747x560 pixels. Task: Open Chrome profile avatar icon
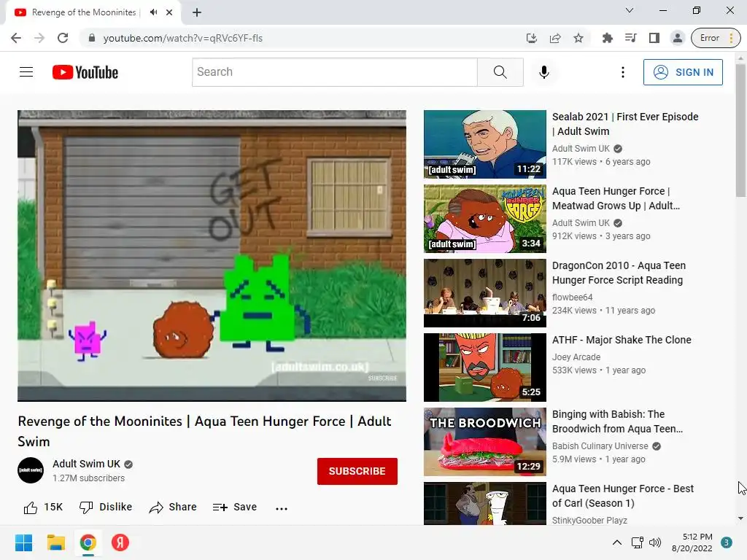tap(678, 38)
